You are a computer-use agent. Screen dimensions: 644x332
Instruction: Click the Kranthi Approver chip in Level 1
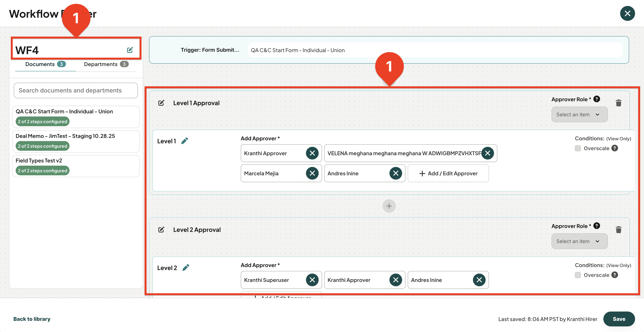pyautogui.click(x=281, y=153)
